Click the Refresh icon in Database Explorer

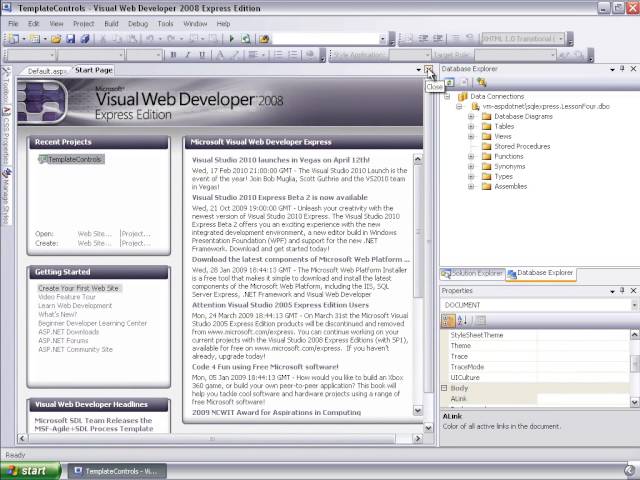(449, 82)
